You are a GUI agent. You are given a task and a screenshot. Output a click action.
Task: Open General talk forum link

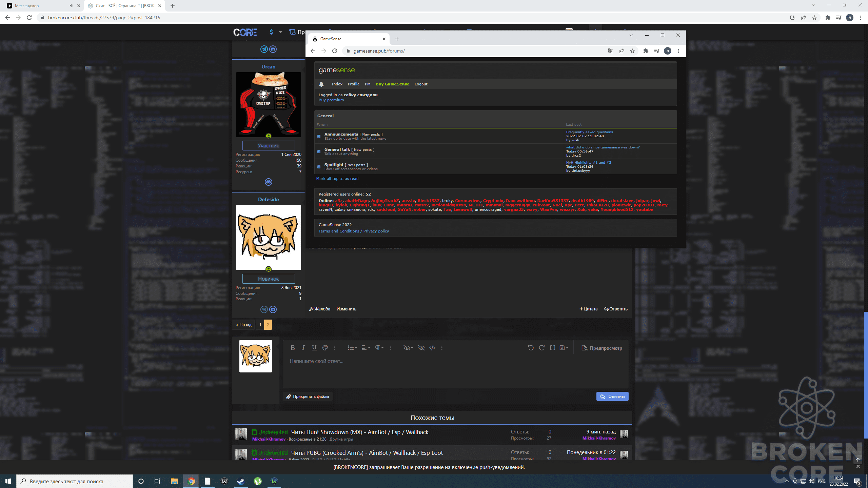(337, 149)
